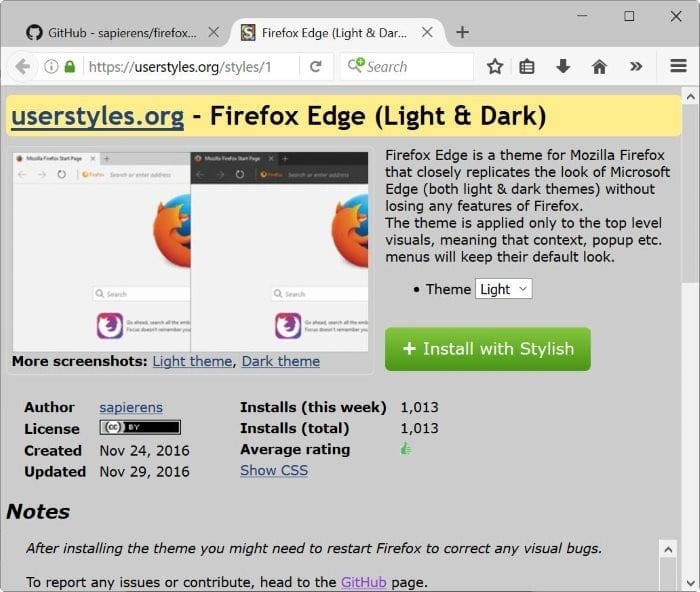Open the Firefox hamburger menu
The width and height of the screenshot is (700, 592).
(x=678, y=66)
